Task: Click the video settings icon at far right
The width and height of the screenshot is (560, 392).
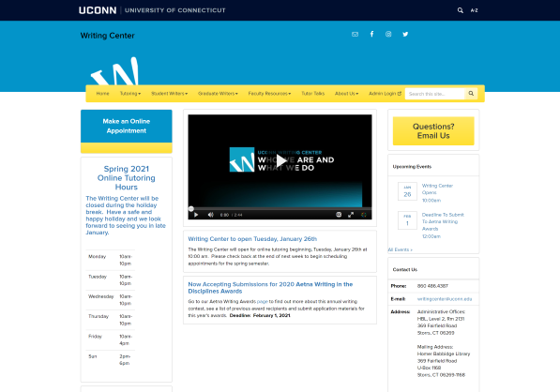Action: point(364,215)
